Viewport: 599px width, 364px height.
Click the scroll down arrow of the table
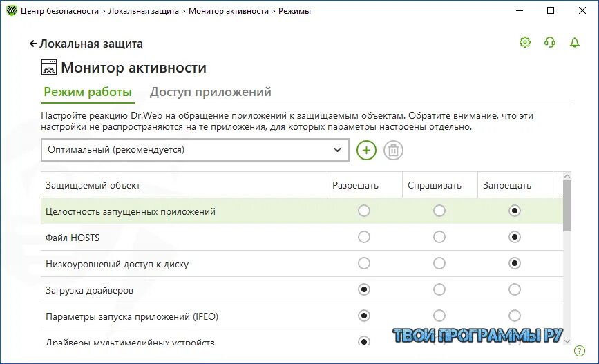[x=567, y=341]
